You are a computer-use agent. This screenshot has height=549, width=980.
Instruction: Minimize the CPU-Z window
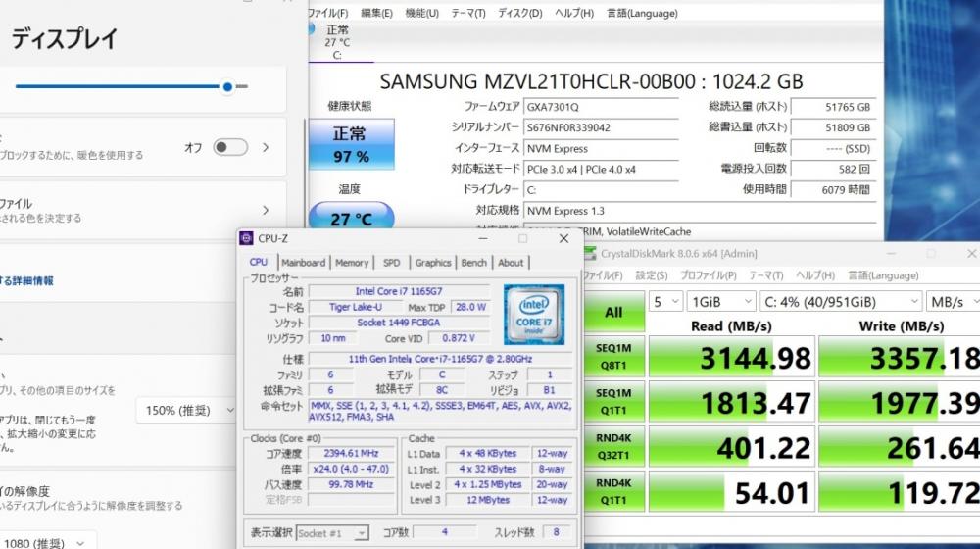click(482, 239)
